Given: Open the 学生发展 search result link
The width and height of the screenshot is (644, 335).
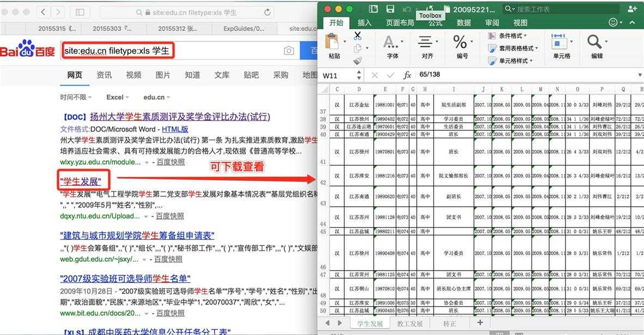Looking at the screenshot, I should [80, 181].
